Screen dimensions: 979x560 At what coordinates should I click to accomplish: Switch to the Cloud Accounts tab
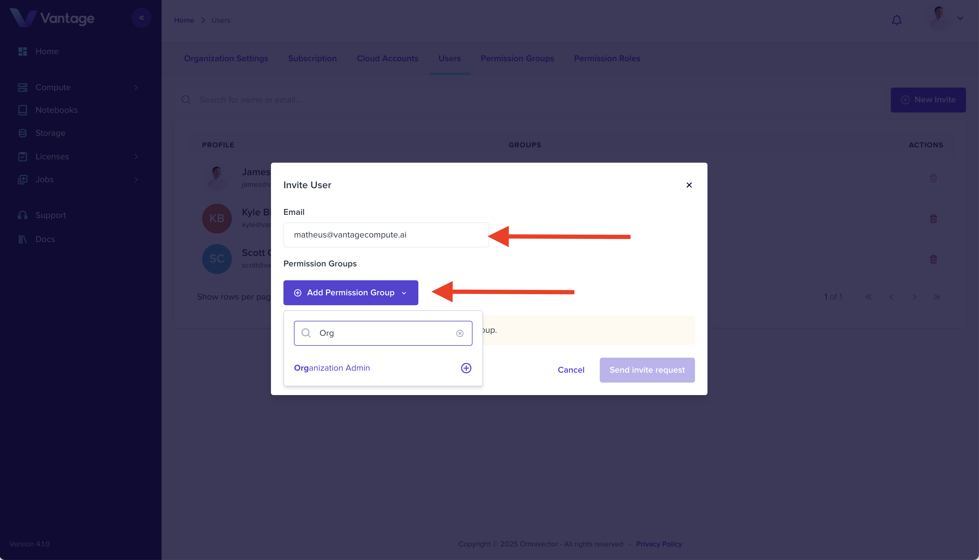[387, 58]
